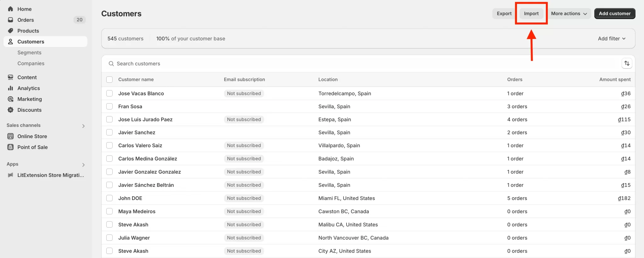Open Orders in sidebar
644x258 pixels.
tap(25, 20)
